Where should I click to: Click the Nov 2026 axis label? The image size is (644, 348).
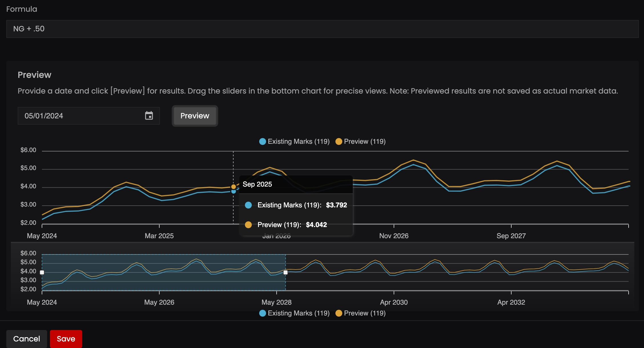(394, 236)
